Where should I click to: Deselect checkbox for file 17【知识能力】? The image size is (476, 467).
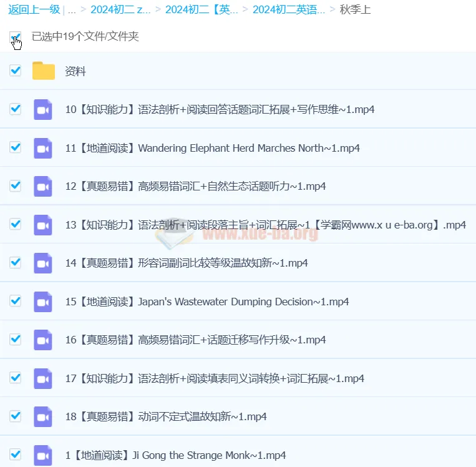(15, 378)
